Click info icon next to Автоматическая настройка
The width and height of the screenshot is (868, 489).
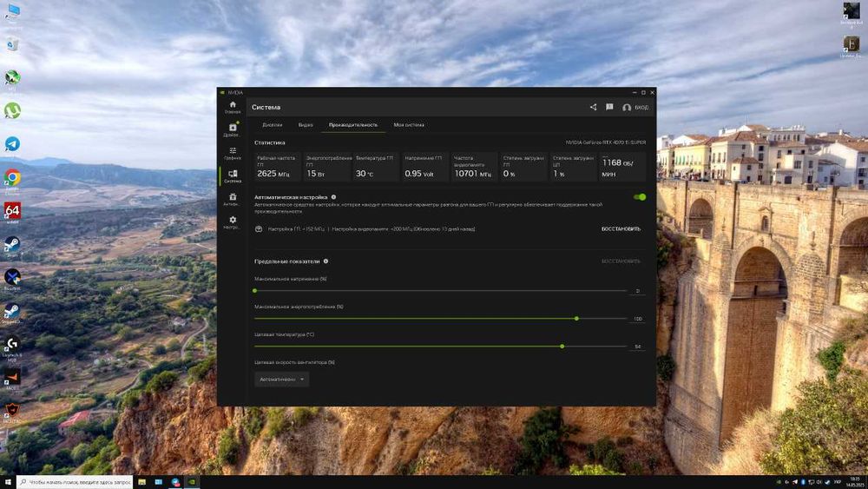[x=333, y=196]
